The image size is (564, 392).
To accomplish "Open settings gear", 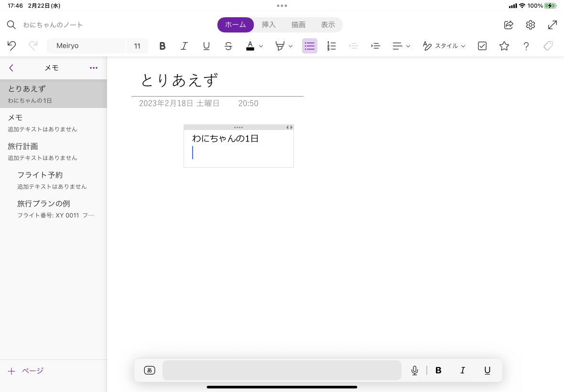I will [x=531, y=25].
